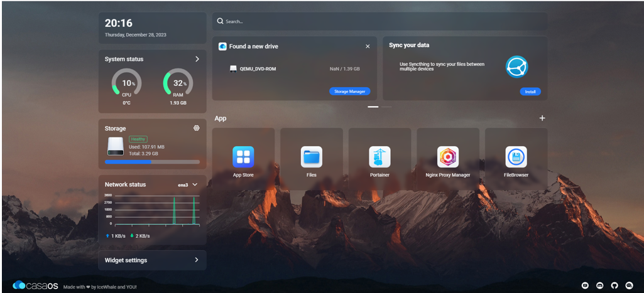The height and width of the screenshot is (293, 644).
Task: Launch the Portainer app
Action: [x=379, y=157]
